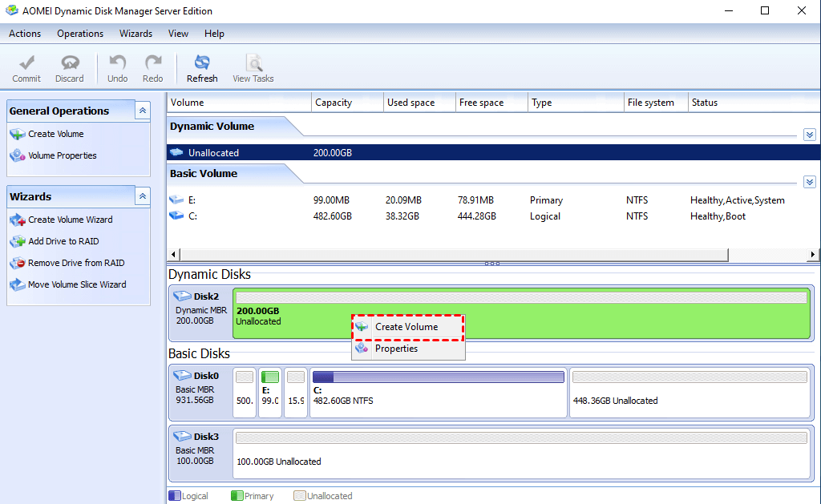The height and width of the screenshot is (504, 821).
Task: Click Remove Drive from RAID link
Action: (x=76, y=263)
